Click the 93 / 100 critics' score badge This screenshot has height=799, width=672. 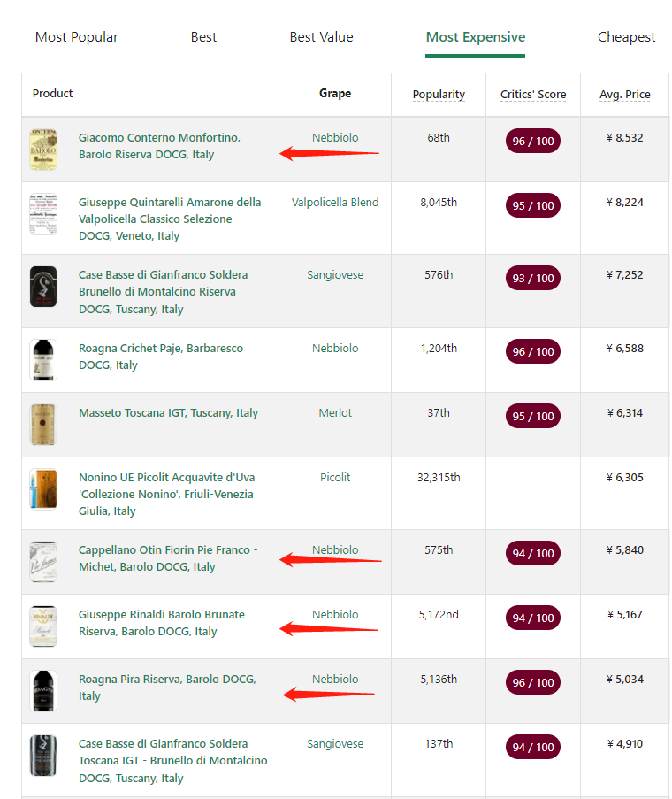click(x=532, y=279)
